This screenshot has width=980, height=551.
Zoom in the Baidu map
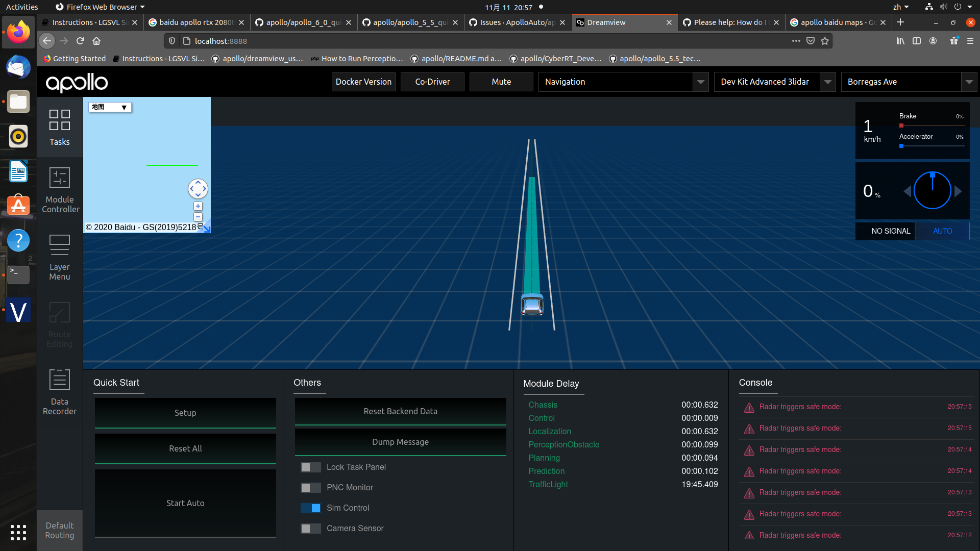point(198,207)
